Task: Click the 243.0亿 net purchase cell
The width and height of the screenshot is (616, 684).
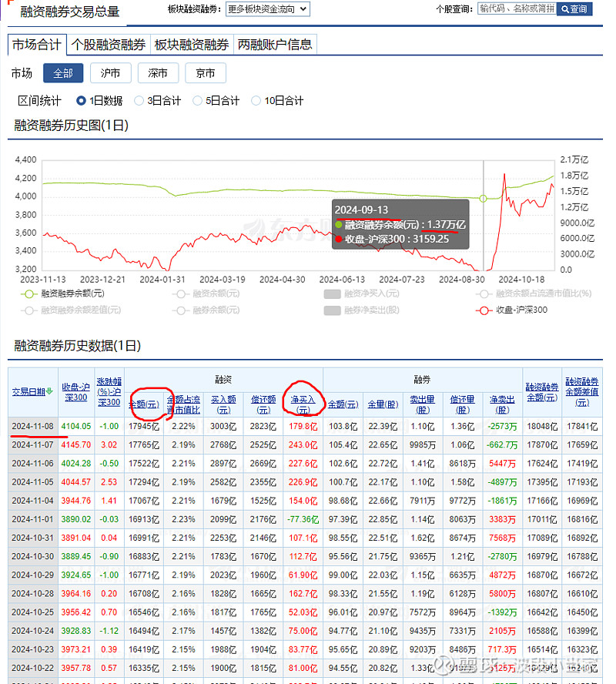Action: point(303,445)
